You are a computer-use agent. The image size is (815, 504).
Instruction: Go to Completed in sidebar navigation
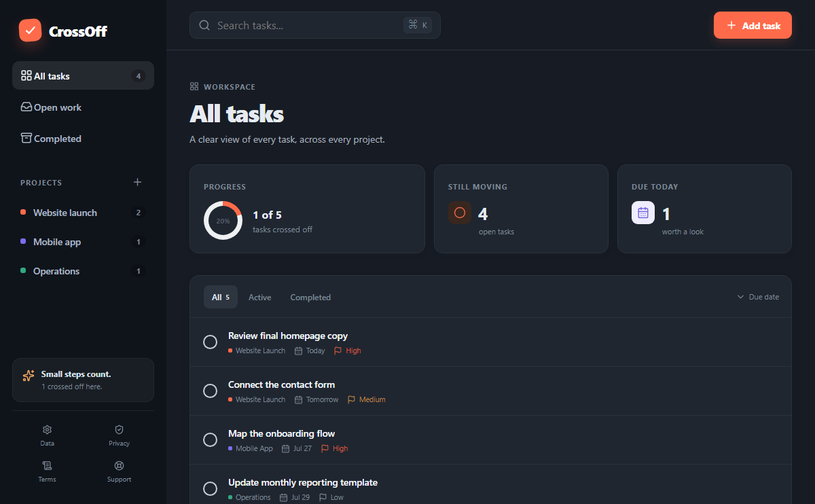tap(83, 138)
